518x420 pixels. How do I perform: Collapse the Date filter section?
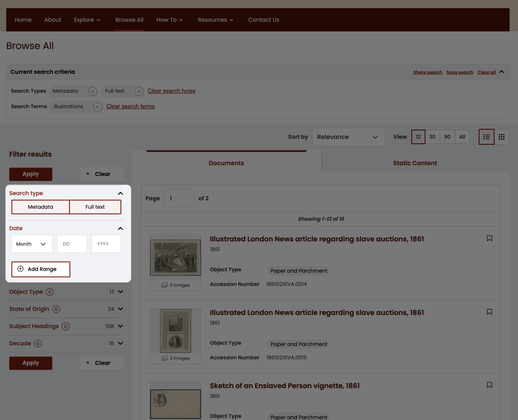point(120,228)
